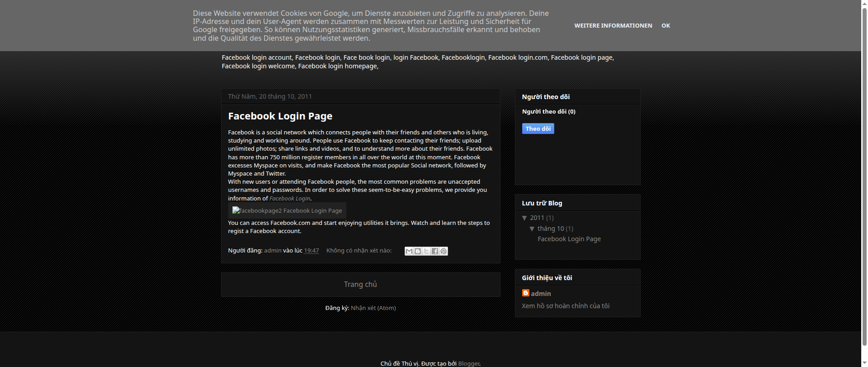The height and width of the screenshot is (367, 868).
Task: Click the BlogThis share icon
Action: (418, 251)
